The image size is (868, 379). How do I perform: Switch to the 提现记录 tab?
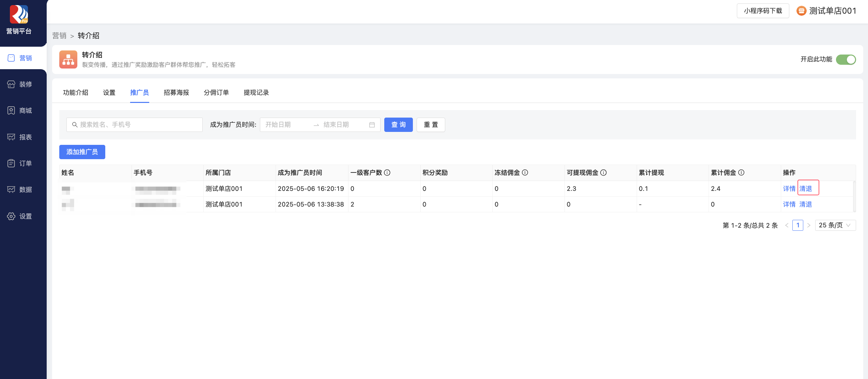pos(256,92)
